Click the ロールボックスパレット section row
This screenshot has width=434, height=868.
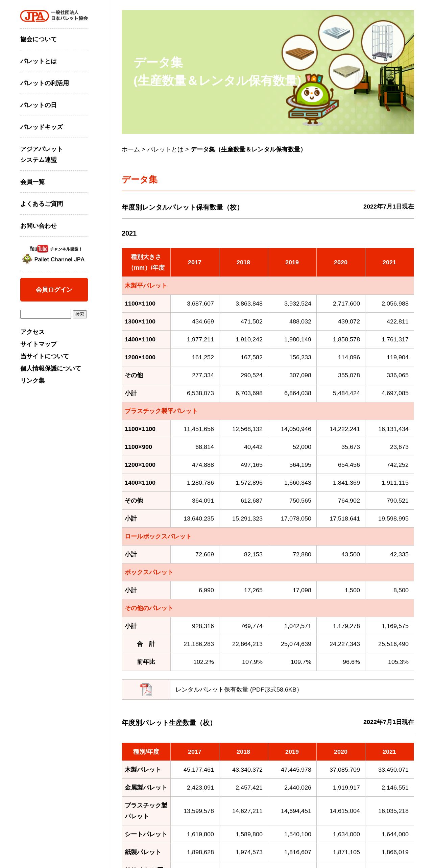point(268,536)
